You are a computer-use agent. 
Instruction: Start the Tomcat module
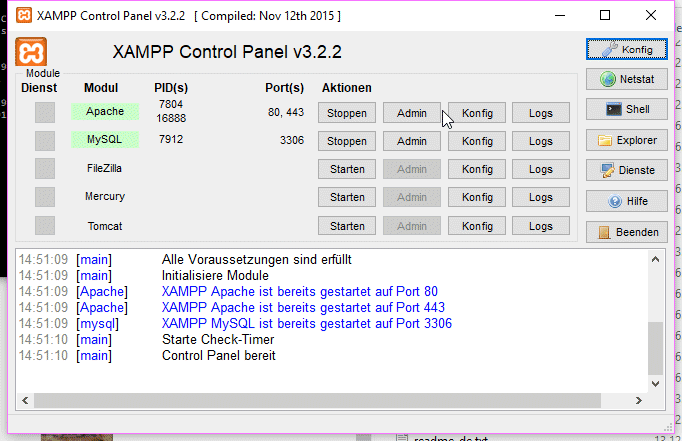click(347, 226)
